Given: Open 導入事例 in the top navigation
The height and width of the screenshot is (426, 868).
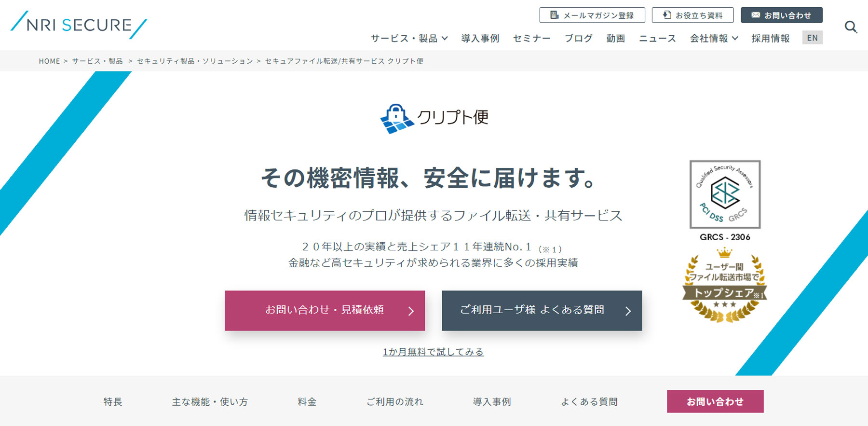Looking at the screenshot, I should 480,38.
